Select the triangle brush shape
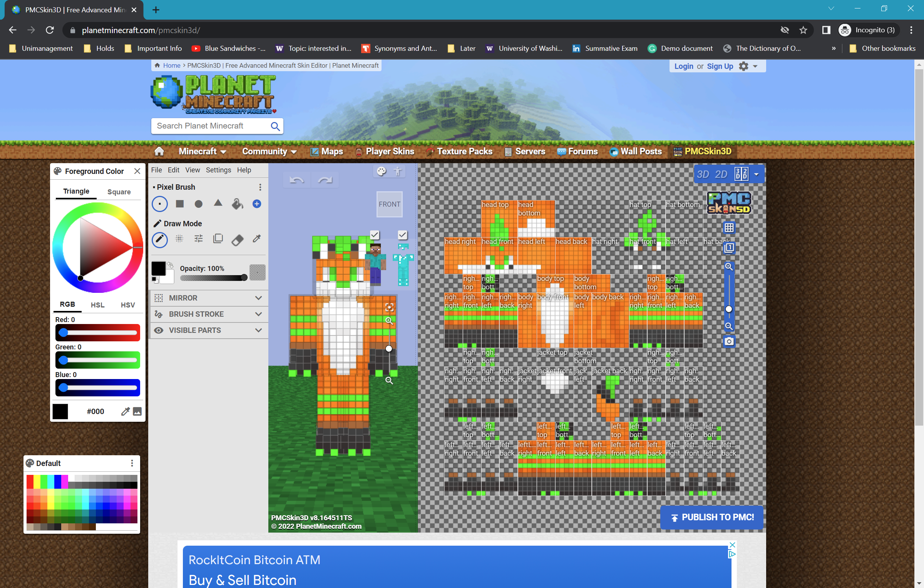Image resolution: width=924 pixels, height=588 pixels. click(x=218, y=203)
